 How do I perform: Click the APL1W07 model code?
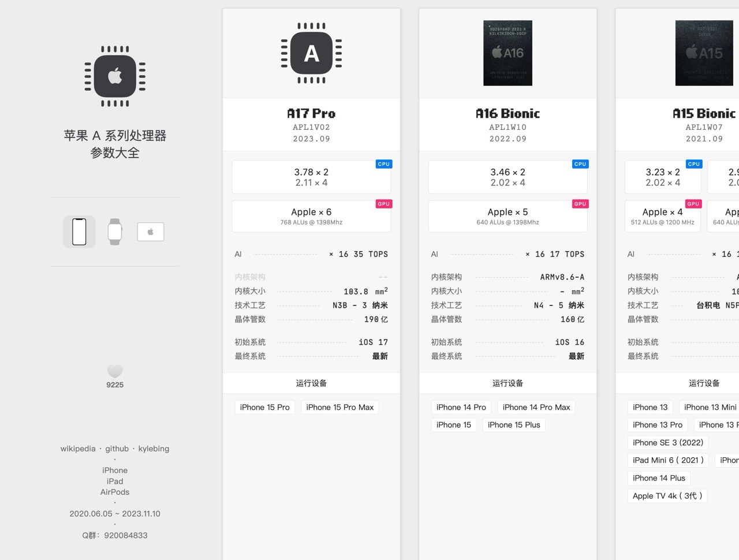pos(704,127)
